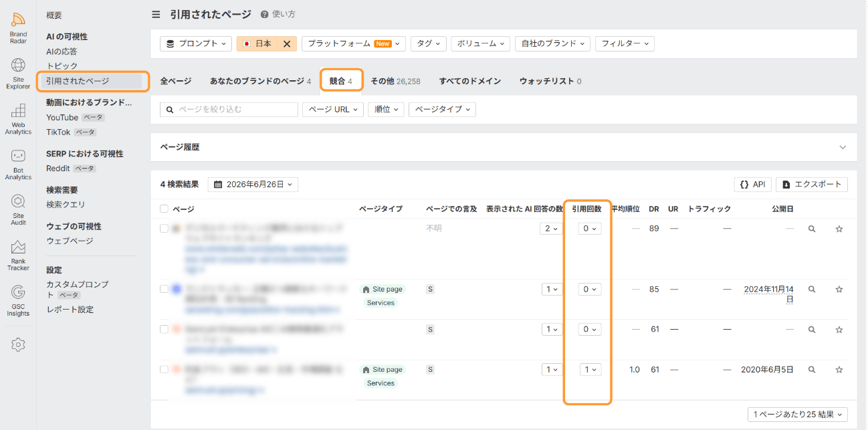The height and width of the screenshot is (430, 868).
Task: Select all pages with the header checkbox
Action: pyautogui.click(x=165, y=209)
